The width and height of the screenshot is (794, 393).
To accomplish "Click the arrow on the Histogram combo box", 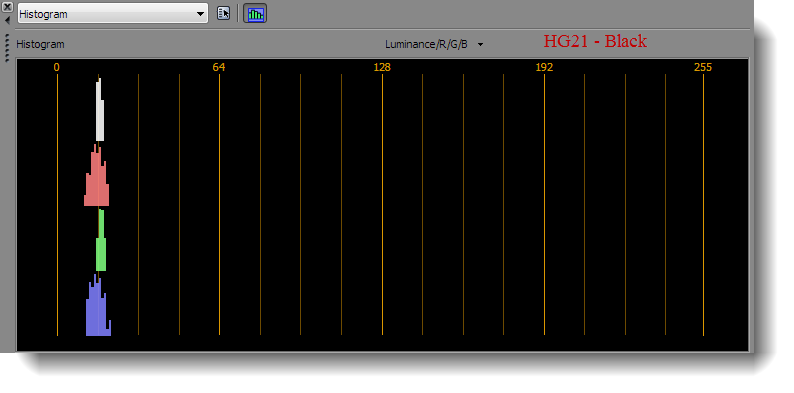I will (200, 14).
